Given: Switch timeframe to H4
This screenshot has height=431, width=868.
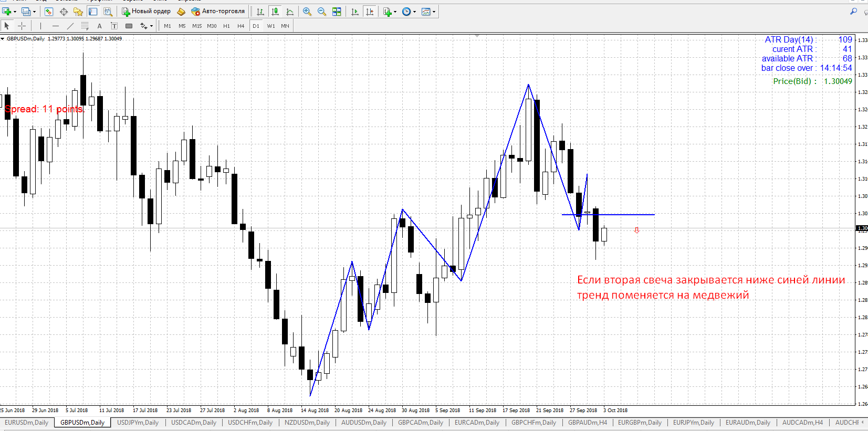Looking at the screenshot, I should coord(241,26).
